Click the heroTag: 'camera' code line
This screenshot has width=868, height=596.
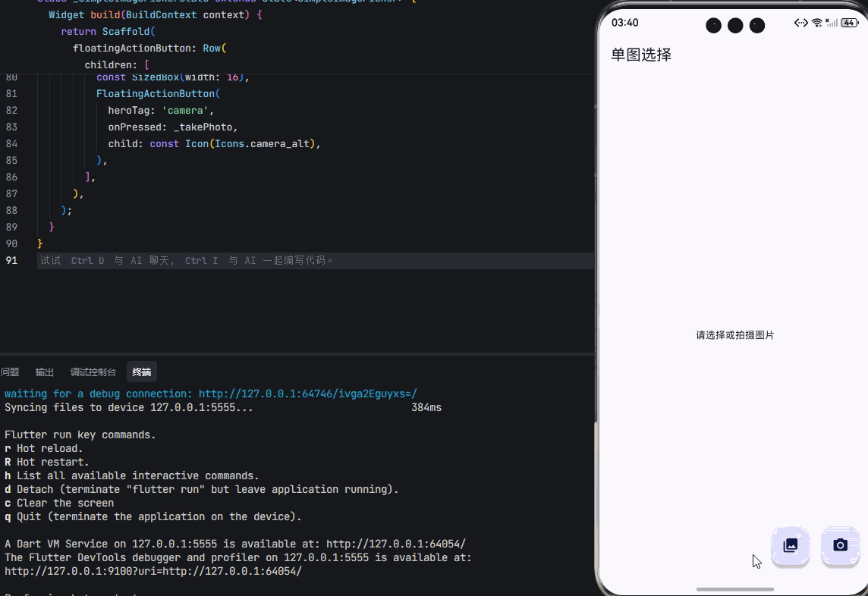(x=161, y=110)
